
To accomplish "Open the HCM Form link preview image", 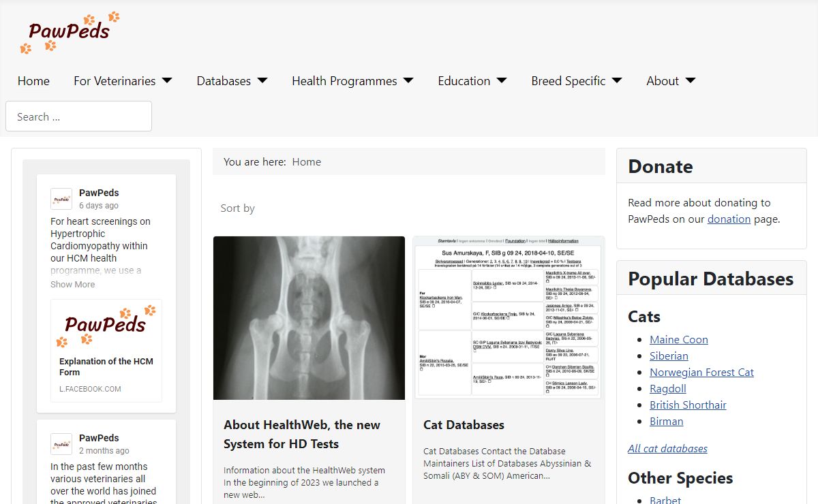I will [106, 324].
